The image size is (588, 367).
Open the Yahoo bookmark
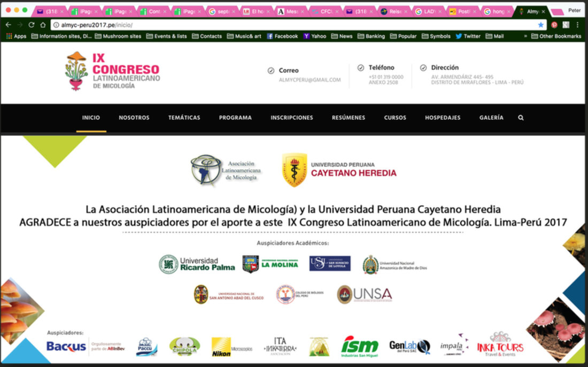pyautogui.click(x=315, y=36)
